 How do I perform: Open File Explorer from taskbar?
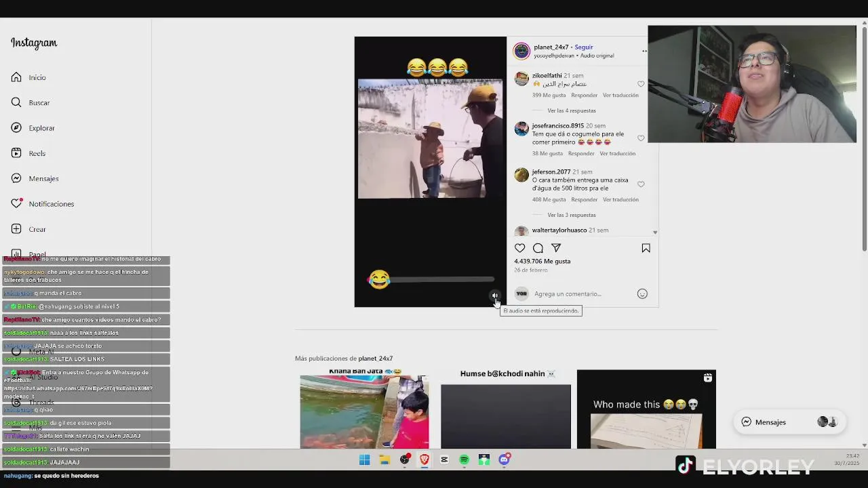384,460
